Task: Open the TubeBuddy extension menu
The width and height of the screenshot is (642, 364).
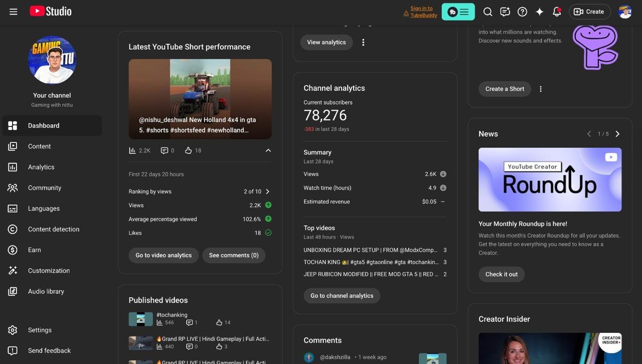Action: [458, 12]
